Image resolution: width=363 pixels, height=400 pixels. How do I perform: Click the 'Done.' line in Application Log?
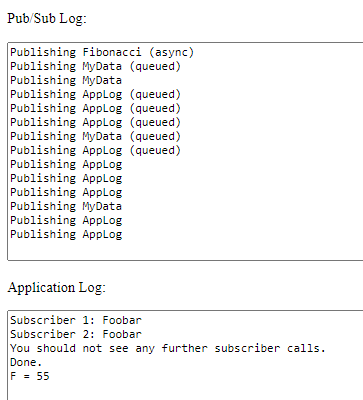pos(26,362)
